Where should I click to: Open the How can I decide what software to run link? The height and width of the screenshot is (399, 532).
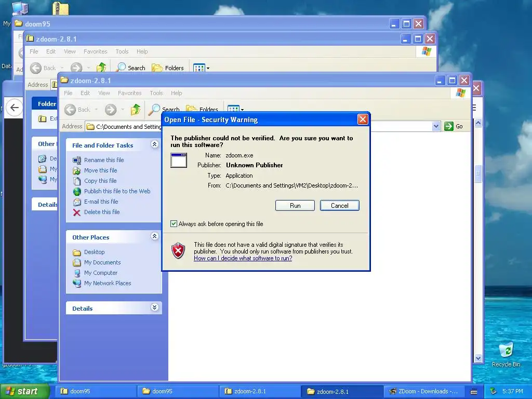(x=243, y=258)
